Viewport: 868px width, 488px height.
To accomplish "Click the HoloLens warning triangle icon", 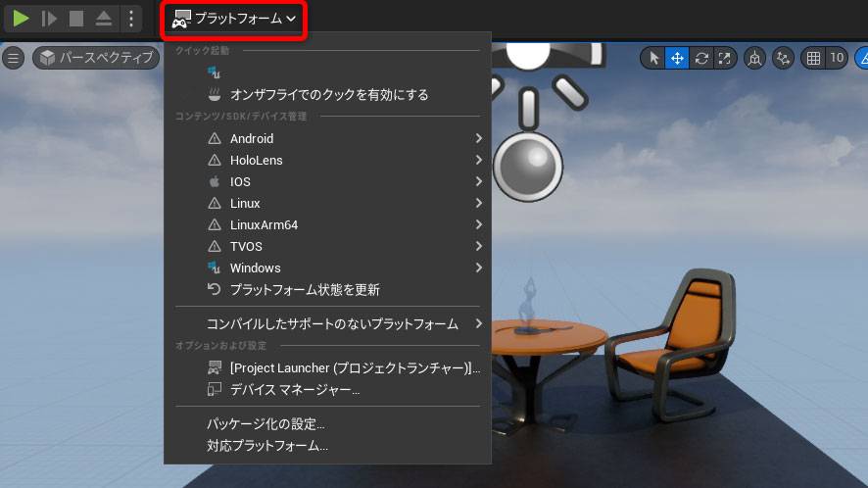I will click(215, 160).
